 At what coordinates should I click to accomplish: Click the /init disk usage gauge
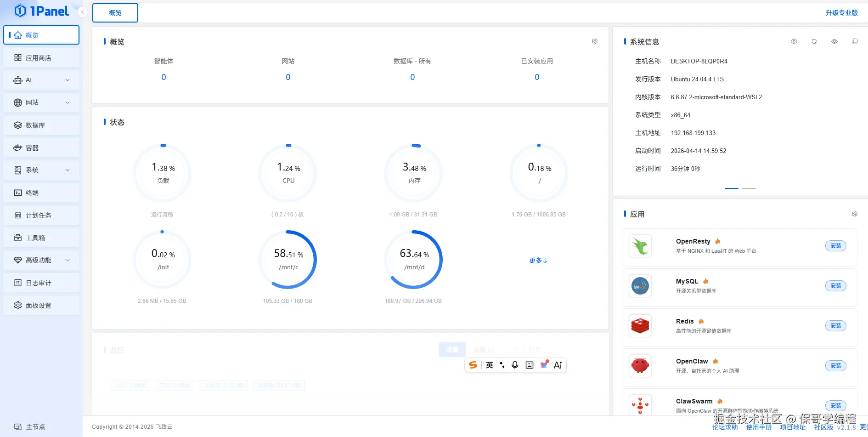click(x=163, y=260)
